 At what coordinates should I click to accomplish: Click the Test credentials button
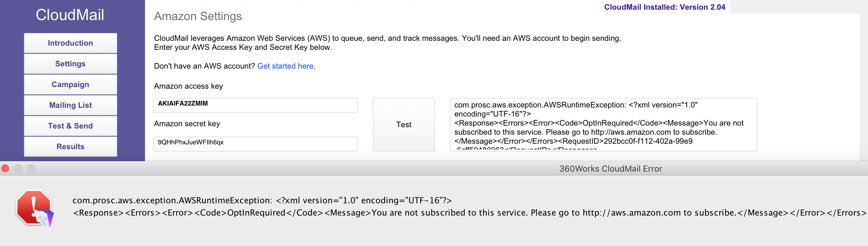pos(404,125)
